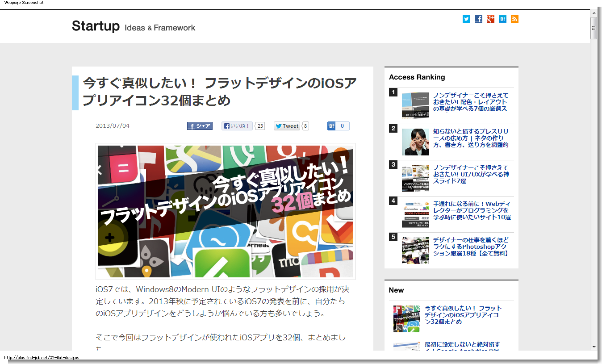602x364 pixels.
Task: Click the paragraph beginning iOS7では
Action: 222,301
